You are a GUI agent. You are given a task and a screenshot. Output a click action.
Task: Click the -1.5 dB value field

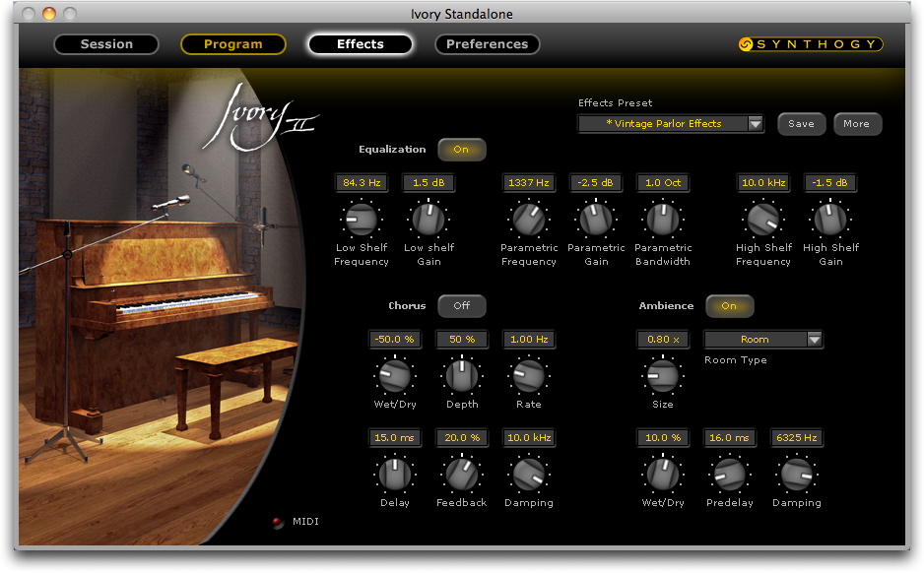pos(830,182)
